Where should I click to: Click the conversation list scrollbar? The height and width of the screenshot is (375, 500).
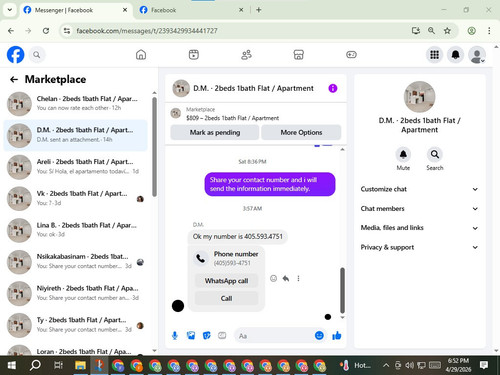(154, 147)
